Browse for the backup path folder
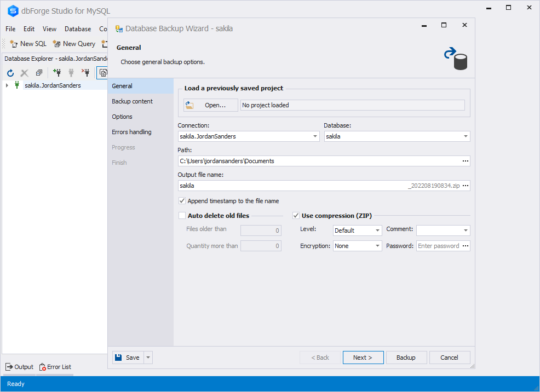 click(466, 161)
